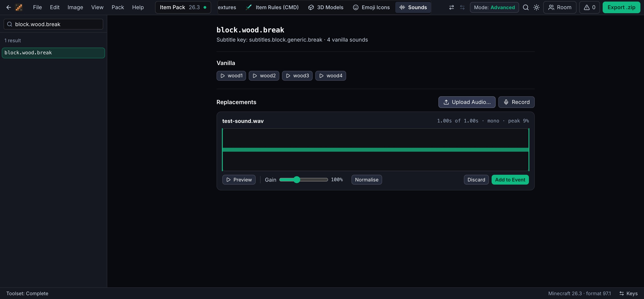Discard the test-sound.wav replacement
Screen dimensions: 644x299
pos(476,180)
